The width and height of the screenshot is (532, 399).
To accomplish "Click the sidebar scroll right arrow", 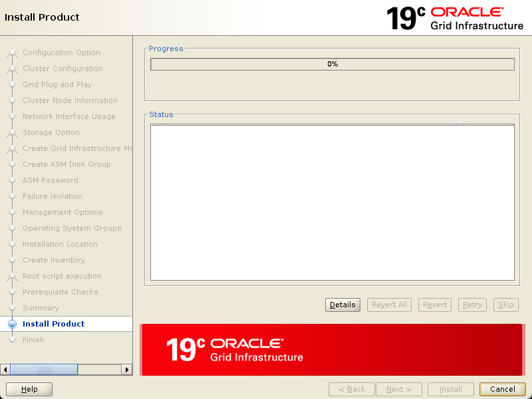I will (127, 370).
